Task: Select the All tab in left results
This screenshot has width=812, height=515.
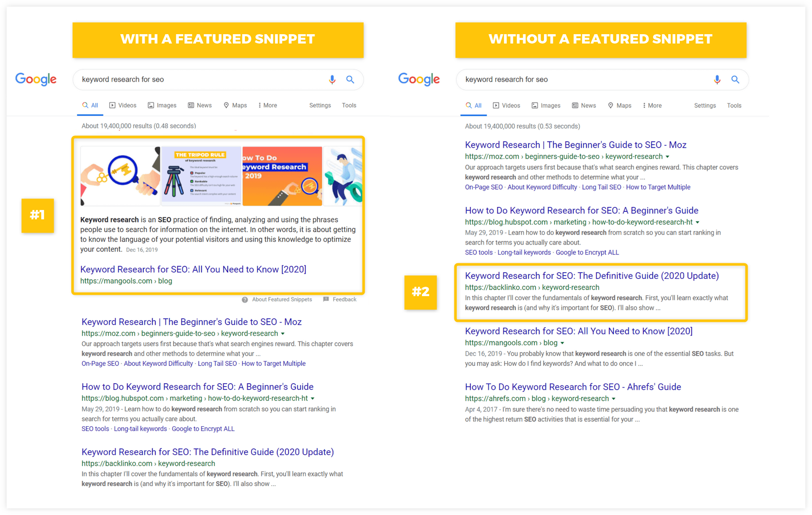Action: pos(90,105)
